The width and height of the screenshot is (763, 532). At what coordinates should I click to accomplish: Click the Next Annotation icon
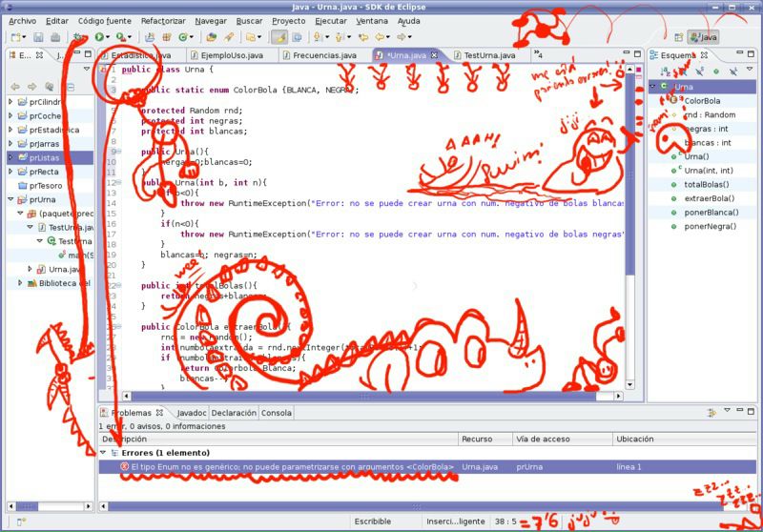click(x=319, y=37)
